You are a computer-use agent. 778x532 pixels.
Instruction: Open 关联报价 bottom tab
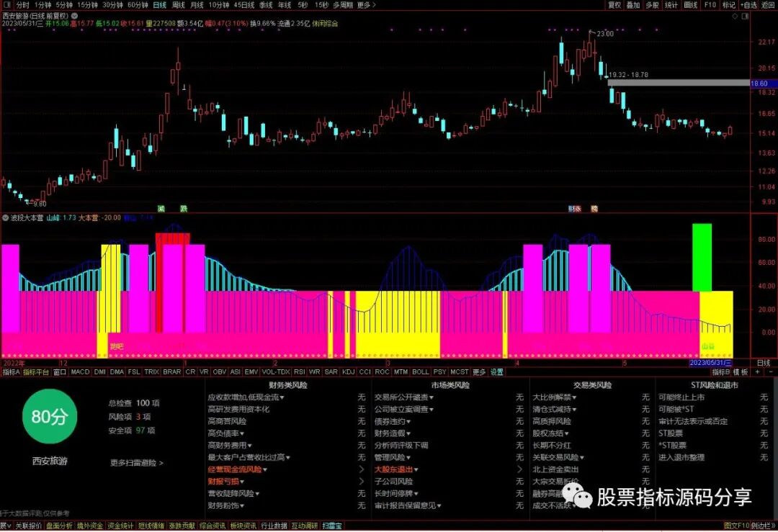click(x=28, y=526)
